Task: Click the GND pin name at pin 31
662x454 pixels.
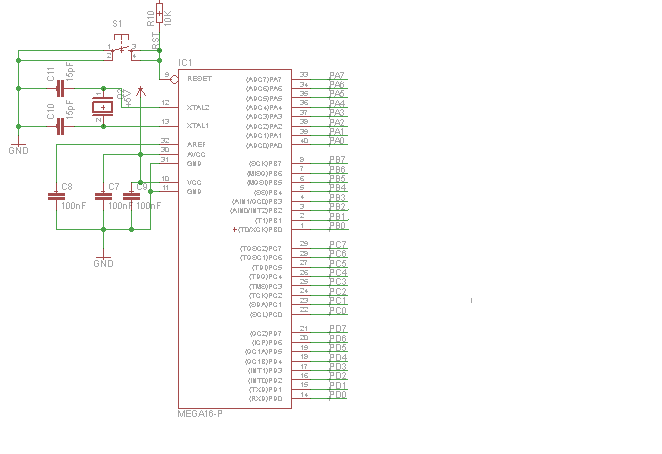Action: 194,164
